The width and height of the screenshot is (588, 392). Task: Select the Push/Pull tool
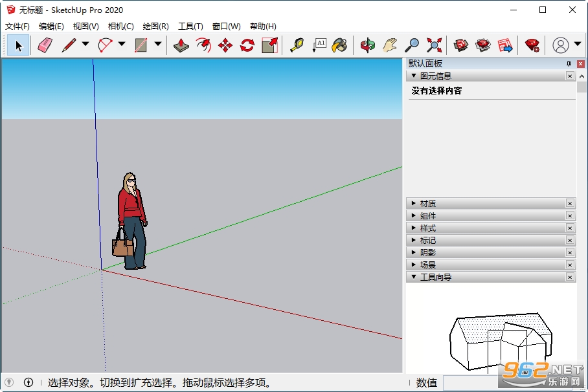click(181, 45)
